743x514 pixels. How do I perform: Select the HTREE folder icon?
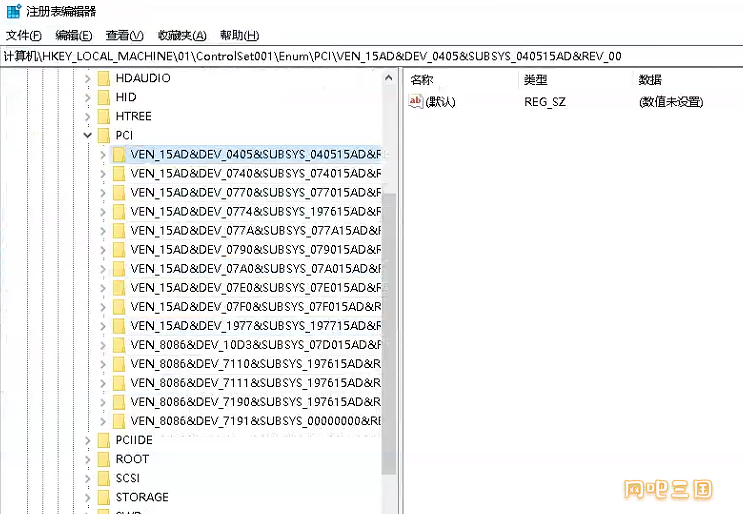click(104, 116)
